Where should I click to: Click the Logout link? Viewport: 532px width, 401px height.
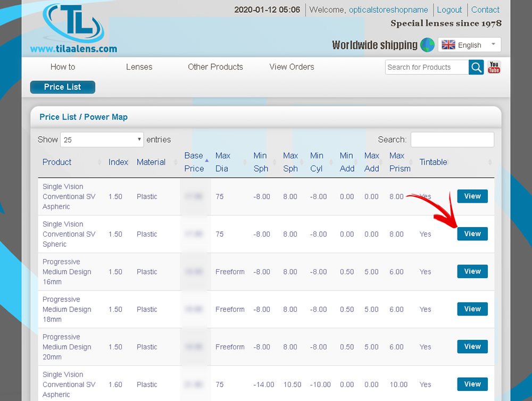click(x=449, y=10)
